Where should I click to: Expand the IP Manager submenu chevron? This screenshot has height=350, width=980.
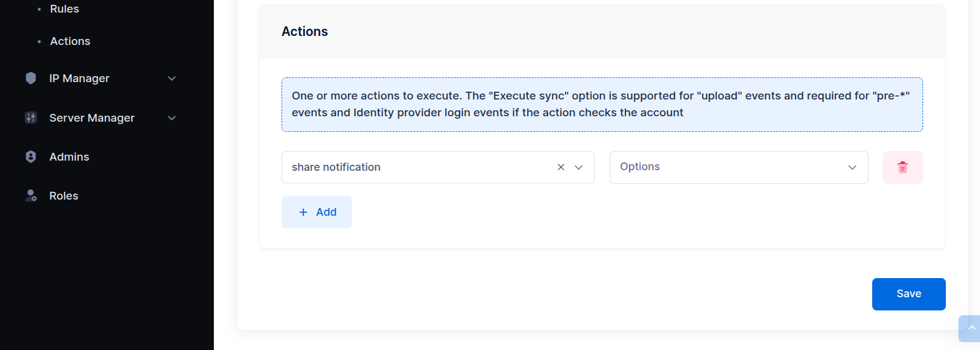(x=172, y=79)
